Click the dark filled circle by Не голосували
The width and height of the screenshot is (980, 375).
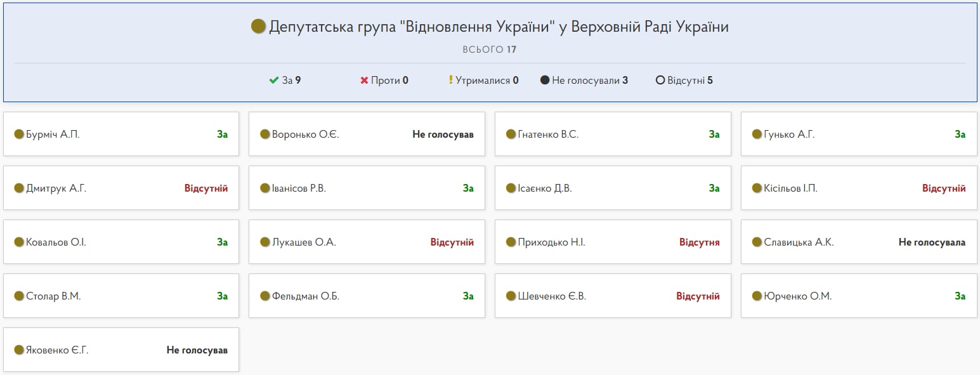(545, 81)
